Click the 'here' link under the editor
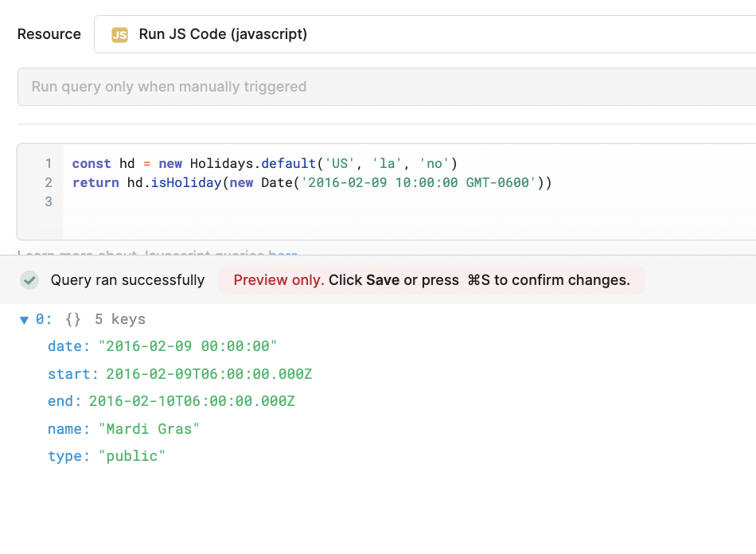 [x=283, y=254]
